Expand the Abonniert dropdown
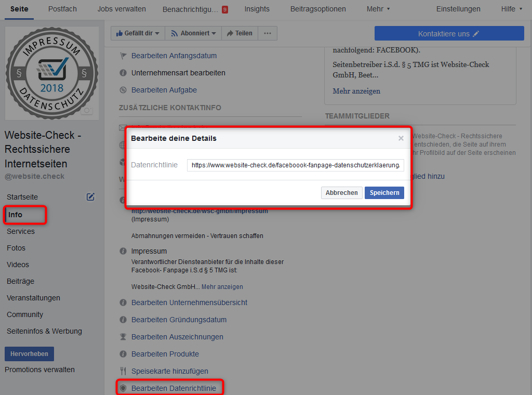 pyautogui.click(x=193, y=33)
